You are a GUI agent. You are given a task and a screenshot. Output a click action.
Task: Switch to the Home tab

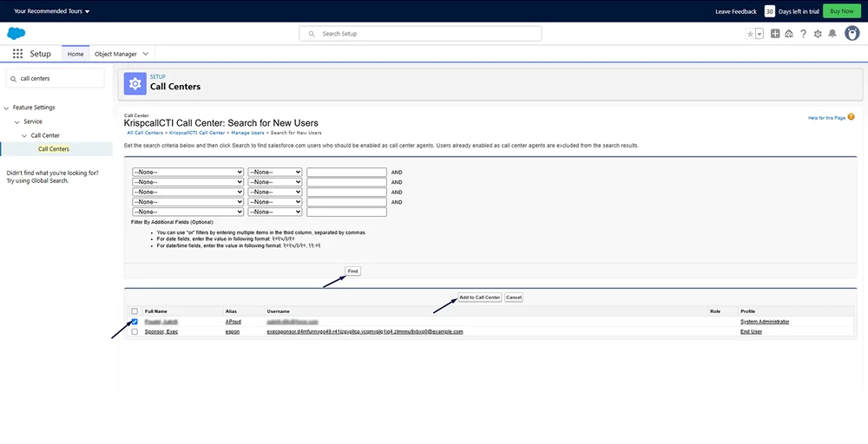click(76, 54)
